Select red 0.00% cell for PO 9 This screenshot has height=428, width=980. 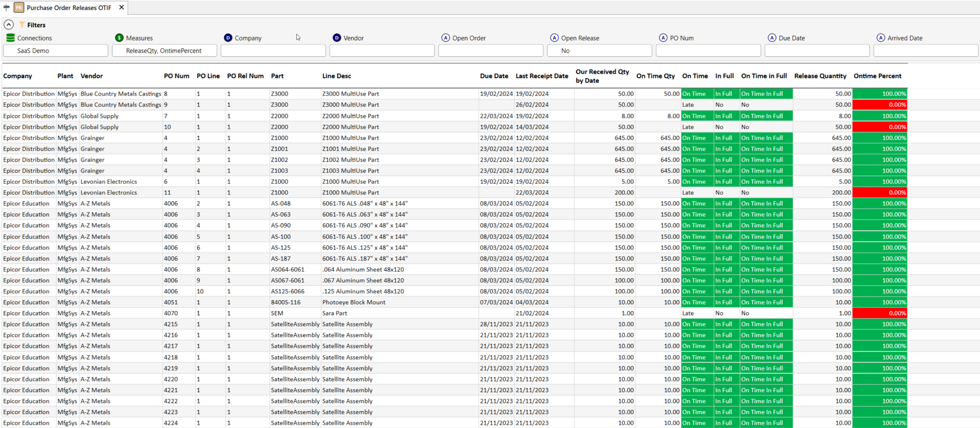pos(880,105)
